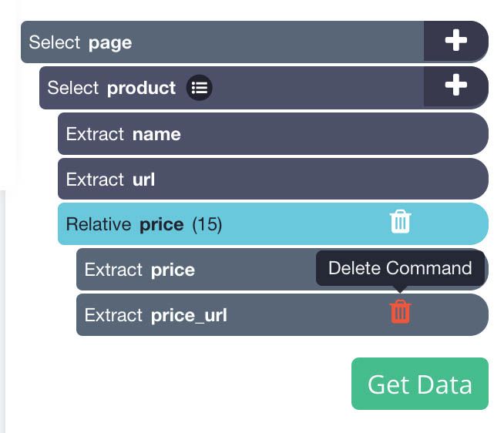
Task: Select the Extract price command row
Action: click(282, 270)
